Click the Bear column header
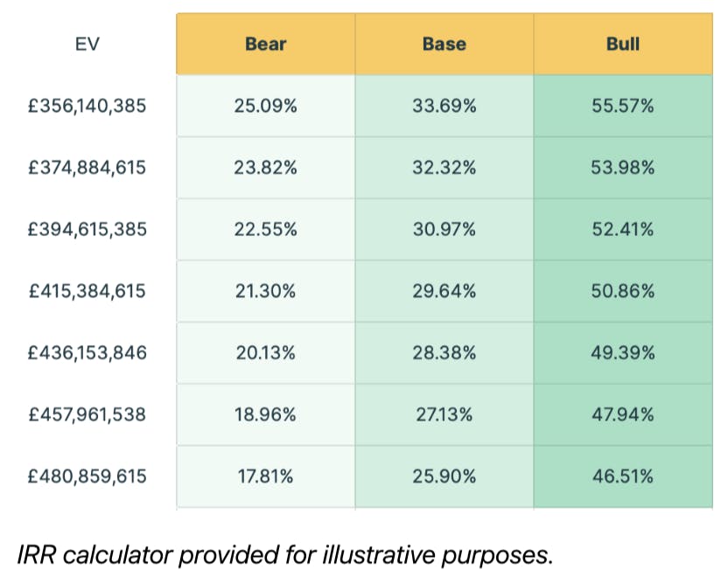The image size is (728, 570). [265, 44]
